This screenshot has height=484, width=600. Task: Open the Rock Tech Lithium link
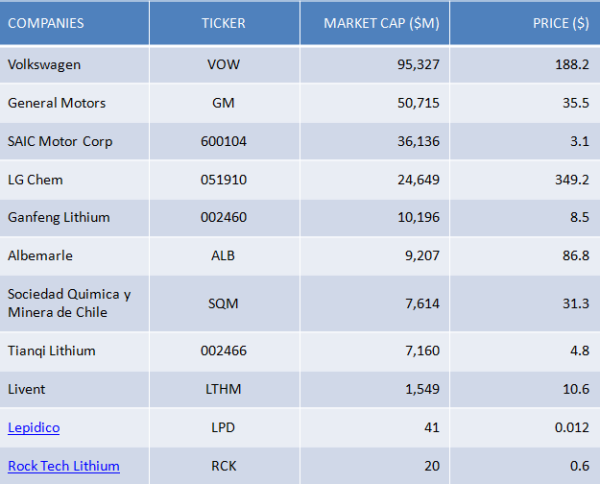[64, 466]
